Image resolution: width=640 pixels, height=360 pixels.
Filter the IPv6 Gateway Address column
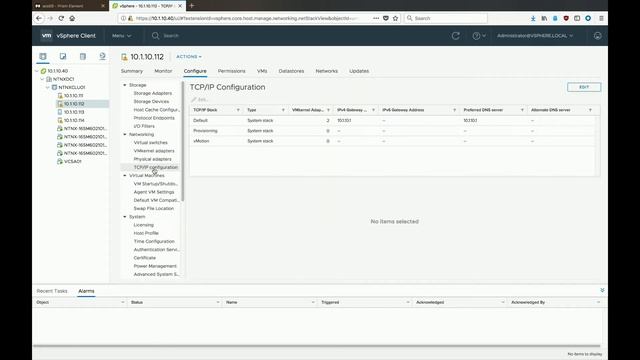pyautogui.click(x=454, y=110)
